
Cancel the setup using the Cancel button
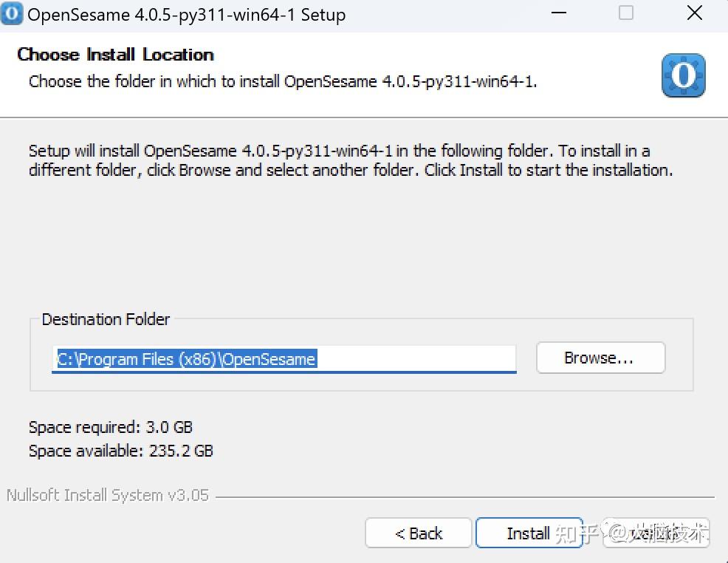[x=657, y=533]
